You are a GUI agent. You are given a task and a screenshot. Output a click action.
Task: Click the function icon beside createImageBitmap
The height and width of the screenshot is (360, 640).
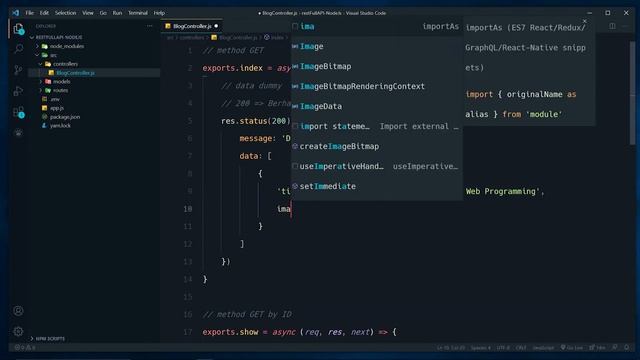[295, 146]
